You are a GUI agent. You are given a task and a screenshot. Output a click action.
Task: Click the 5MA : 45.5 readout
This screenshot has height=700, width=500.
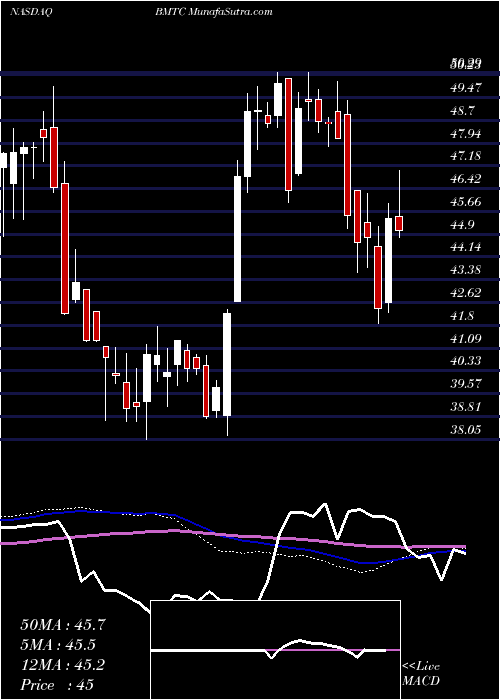58,645
